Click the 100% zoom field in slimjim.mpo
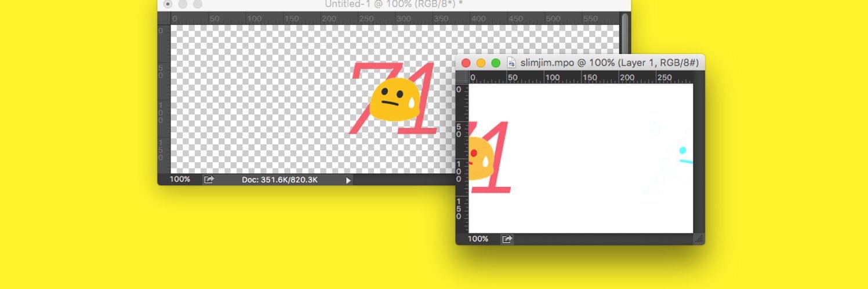868x289 pixels. (x=478, y=239)
